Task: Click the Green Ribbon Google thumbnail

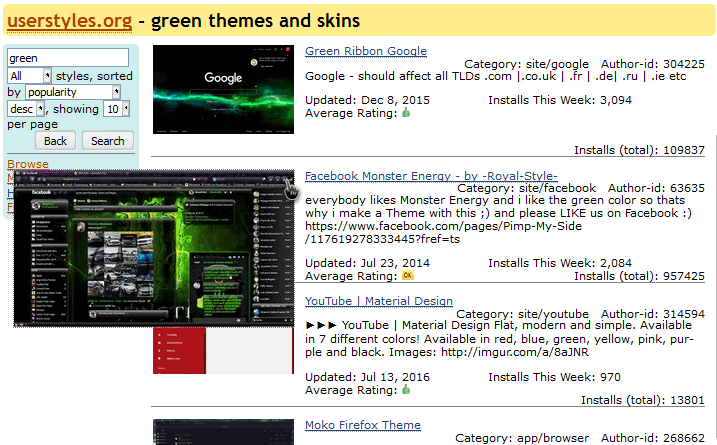Action: click(x=223, y=89)
